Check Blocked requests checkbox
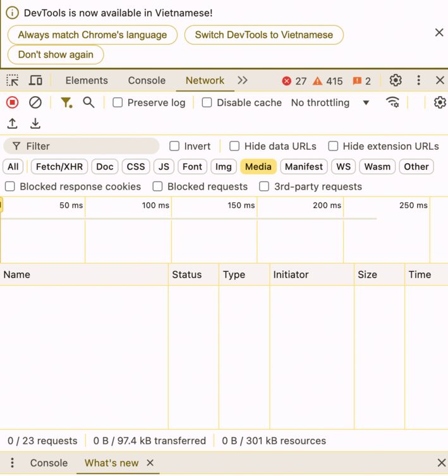The width and height of the screenshot is (448, 476). tap(157, 186)
